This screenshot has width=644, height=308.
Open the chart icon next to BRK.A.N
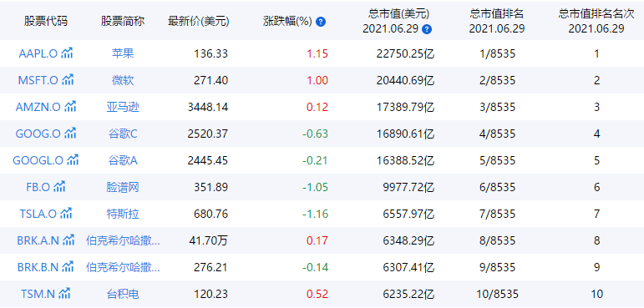coord(68,240)
